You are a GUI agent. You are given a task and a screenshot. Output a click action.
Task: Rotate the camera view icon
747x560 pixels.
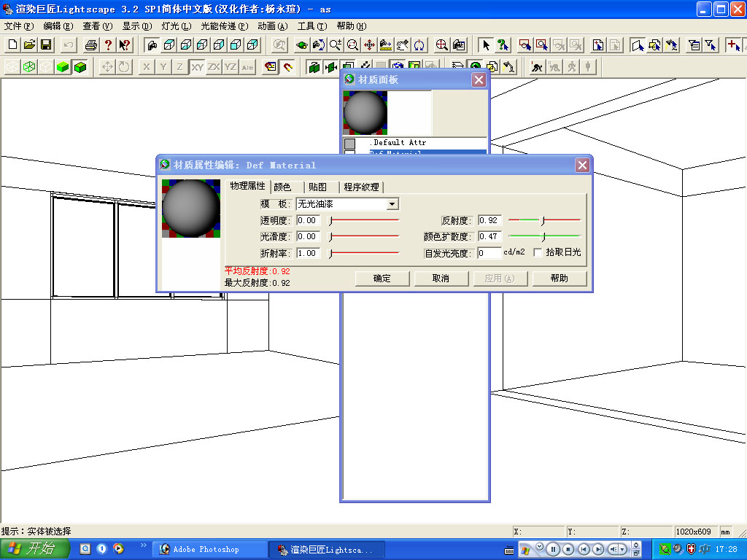(318, 45)
